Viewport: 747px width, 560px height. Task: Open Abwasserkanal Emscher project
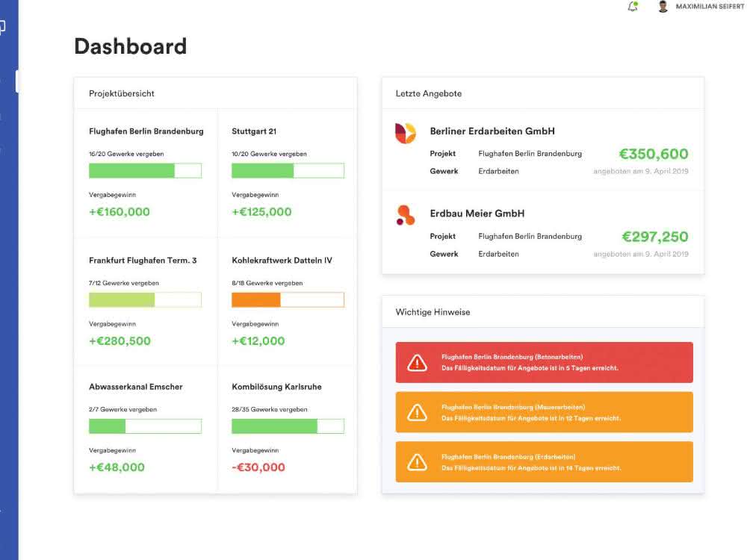click(x=136, y=387)
